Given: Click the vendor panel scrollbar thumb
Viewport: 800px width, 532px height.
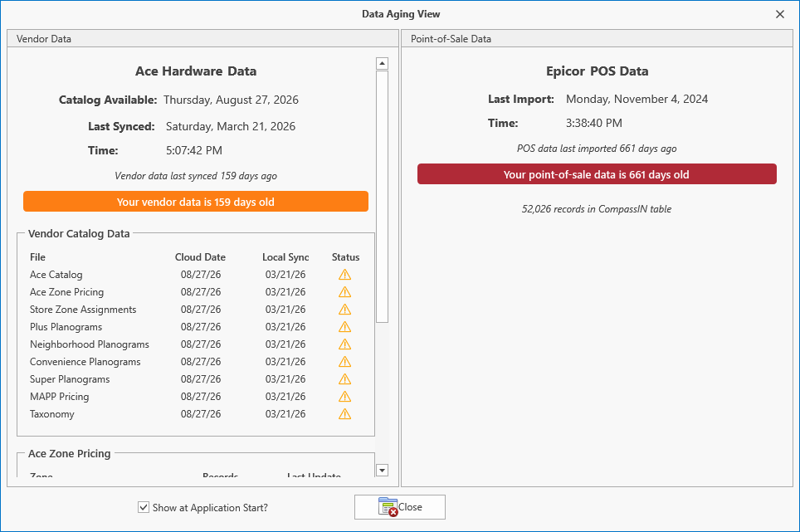Looking at the screenshot, I should (382, 197).
